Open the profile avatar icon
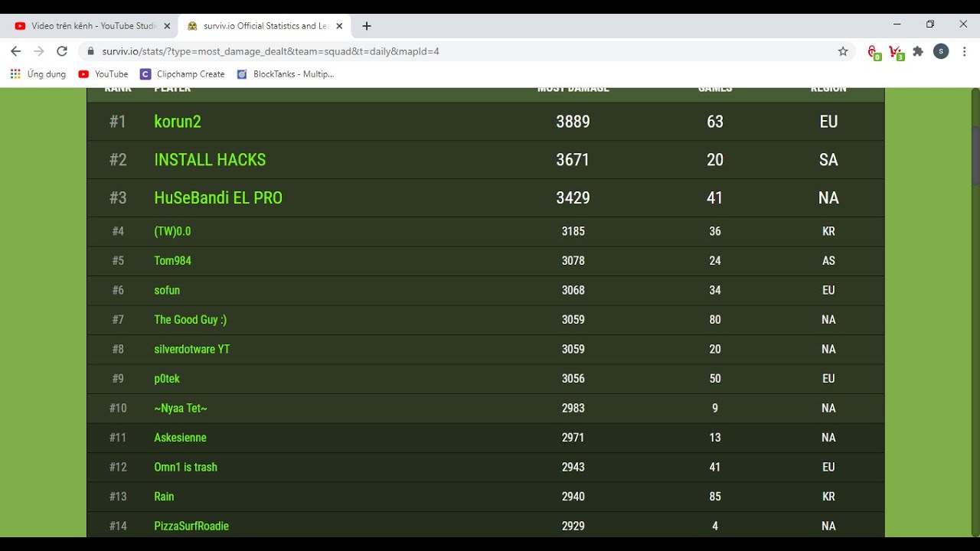Viewport: 980px width, 551px height. (942, 51)
